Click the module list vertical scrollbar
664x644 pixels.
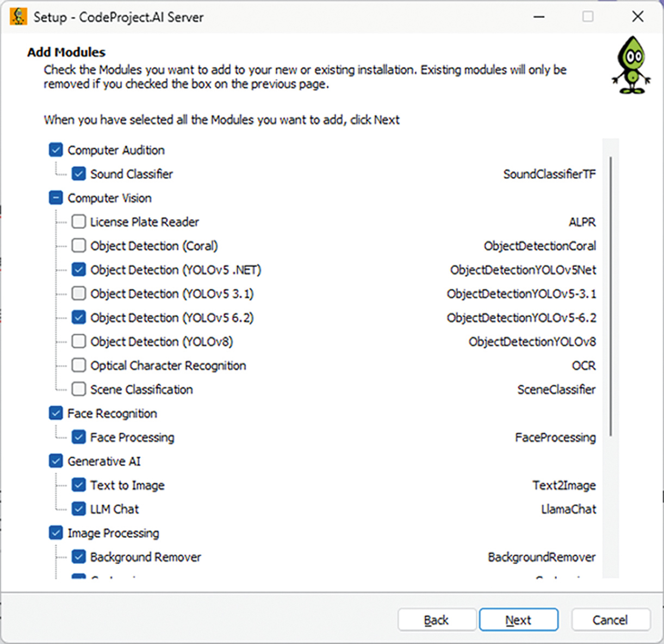click(611, 296)
